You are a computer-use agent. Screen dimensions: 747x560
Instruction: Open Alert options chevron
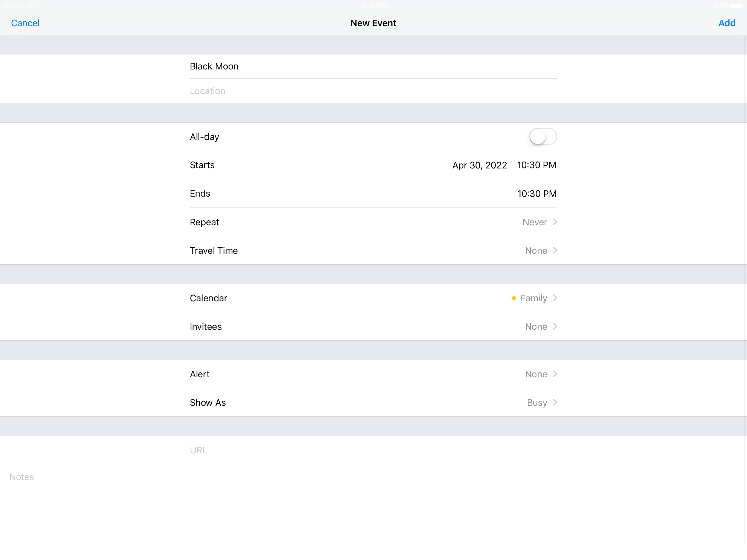(555, 374)
